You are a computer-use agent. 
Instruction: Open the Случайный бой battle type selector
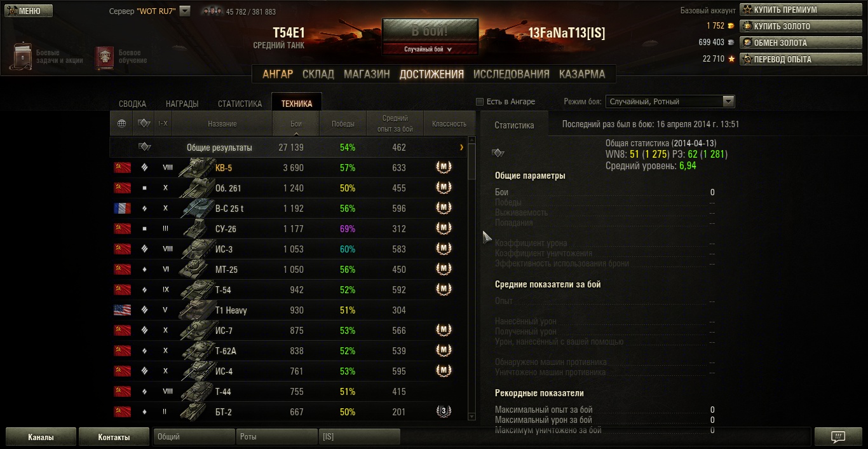pyautogui.click(x=430, y=49)
